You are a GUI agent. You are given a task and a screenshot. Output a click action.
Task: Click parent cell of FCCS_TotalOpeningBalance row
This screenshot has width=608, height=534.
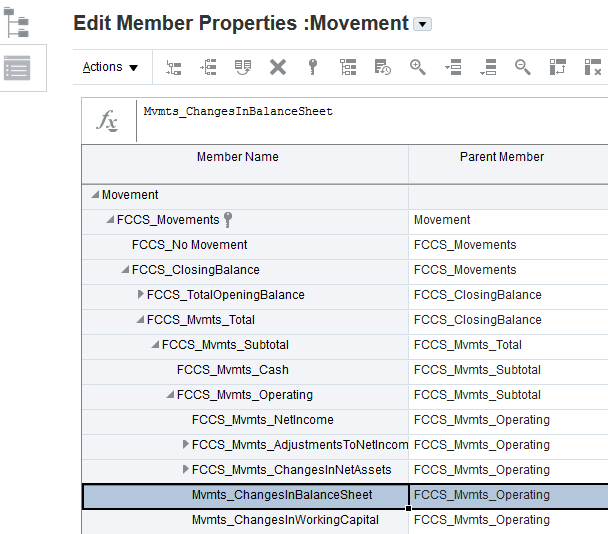[508, 295]
